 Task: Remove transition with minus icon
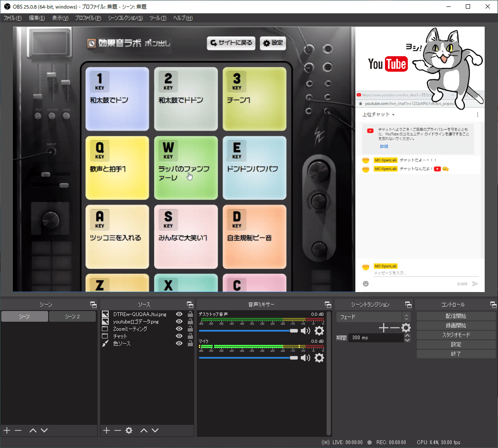pyautogui.click(x=394, y=328)
